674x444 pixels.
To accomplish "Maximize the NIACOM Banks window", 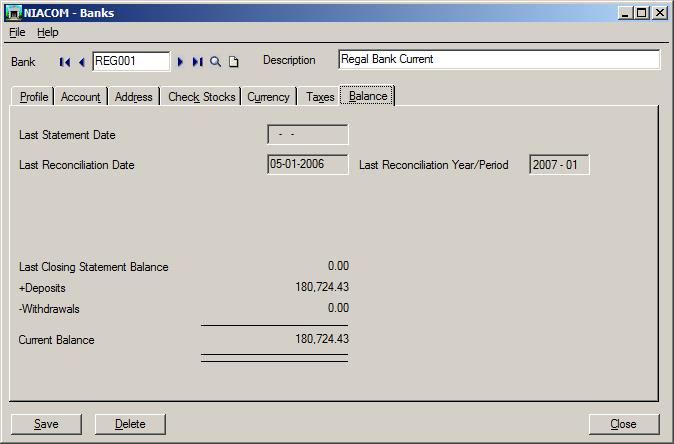I will pyautogui.click(x=641, y=12).
